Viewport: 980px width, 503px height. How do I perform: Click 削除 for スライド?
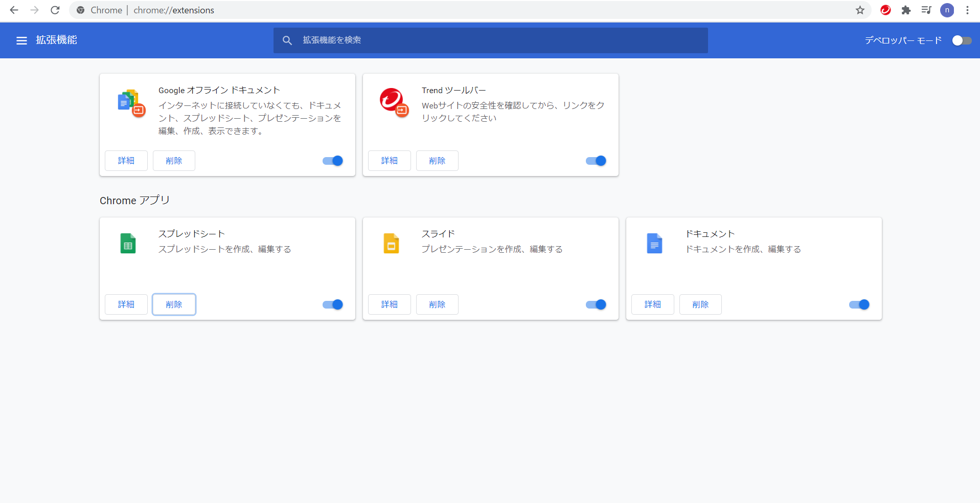[x=437, y=304]
